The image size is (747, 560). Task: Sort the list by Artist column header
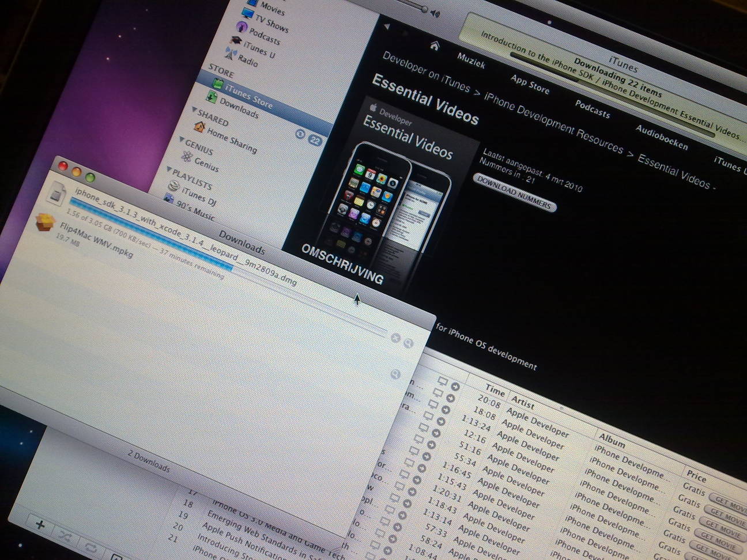(x=523, y=402)
